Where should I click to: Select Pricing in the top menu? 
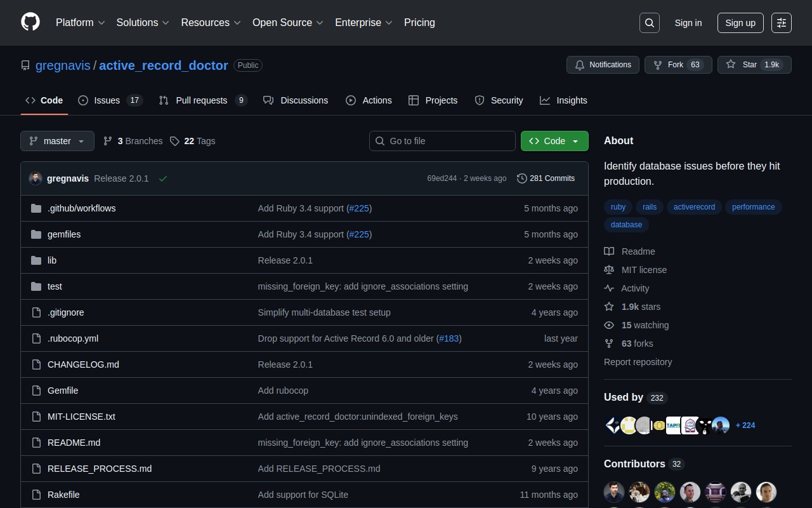(419, 22)
